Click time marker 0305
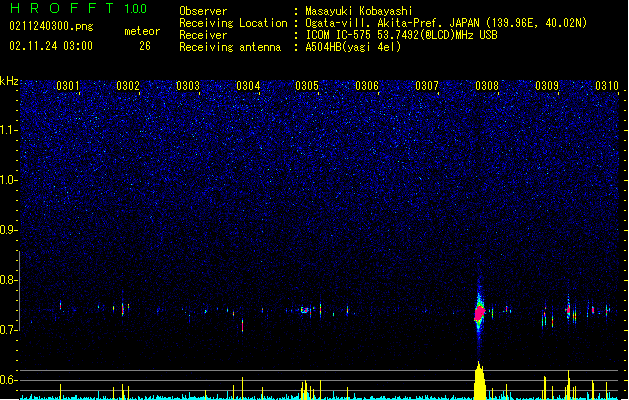The width and height of the screenshot is (629, 400). pyautogui.click(x=307, y=86)
